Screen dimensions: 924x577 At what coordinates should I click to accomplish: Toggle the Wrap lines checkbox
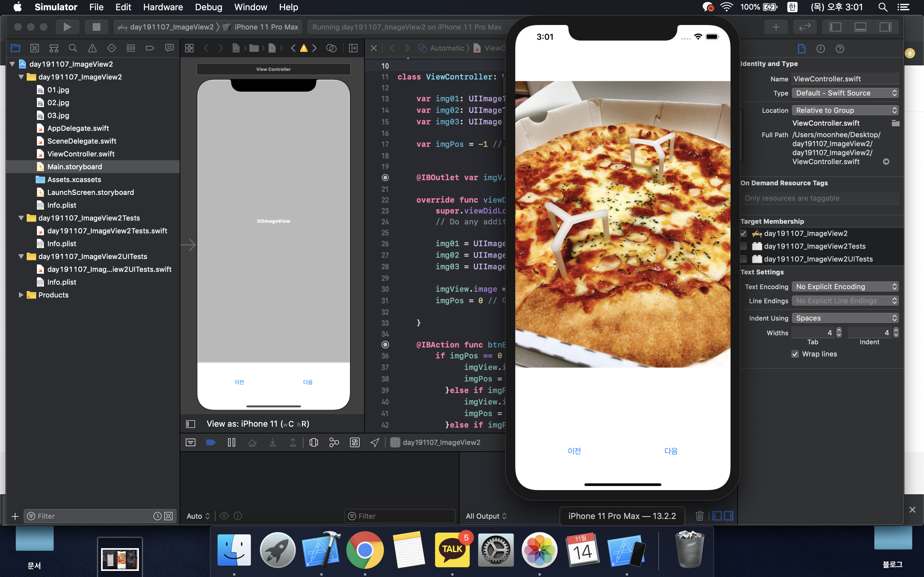click(795, 354)
